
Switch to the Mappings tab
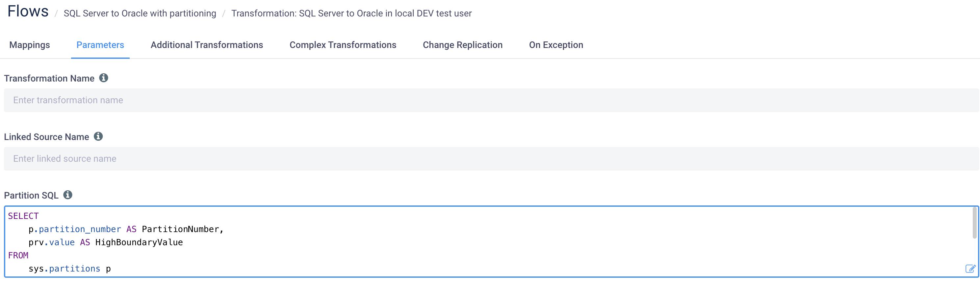click(30, 45)
